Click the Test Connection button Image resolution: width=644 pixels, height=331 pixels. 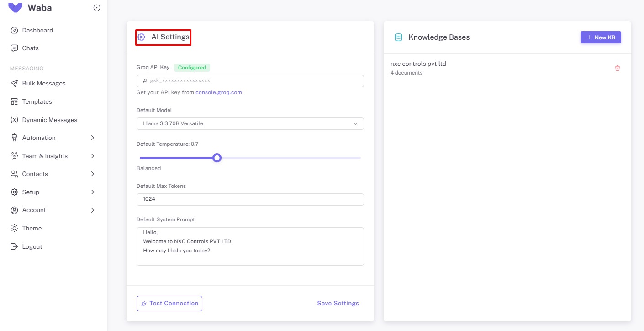(x=169, y=303)
